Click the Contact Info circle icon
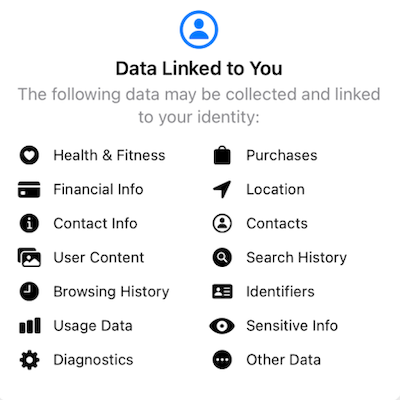The image size is (400, 400). point(29,223)
